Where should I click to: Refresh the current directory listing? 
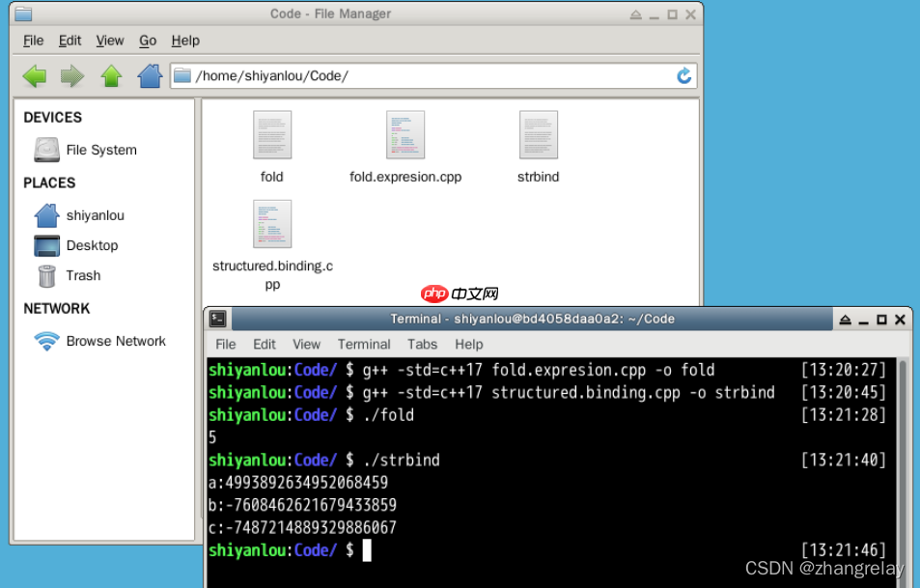(683, 75)
